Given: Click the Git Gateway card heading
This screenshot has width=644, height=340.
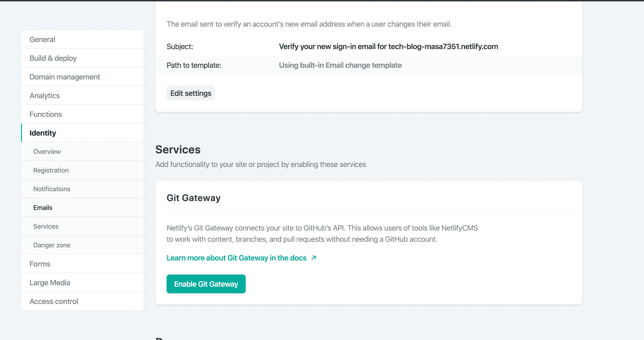Looking at the screenshot, I should 194,198.
